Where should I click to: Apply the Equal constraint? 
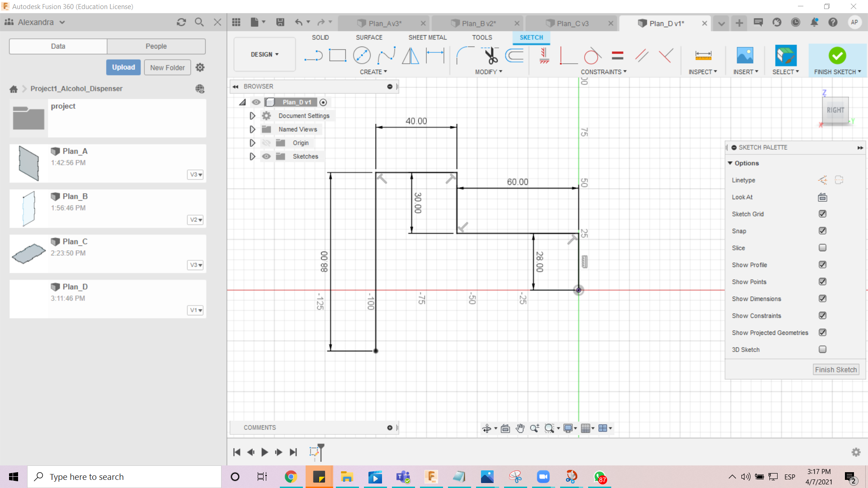618,56
